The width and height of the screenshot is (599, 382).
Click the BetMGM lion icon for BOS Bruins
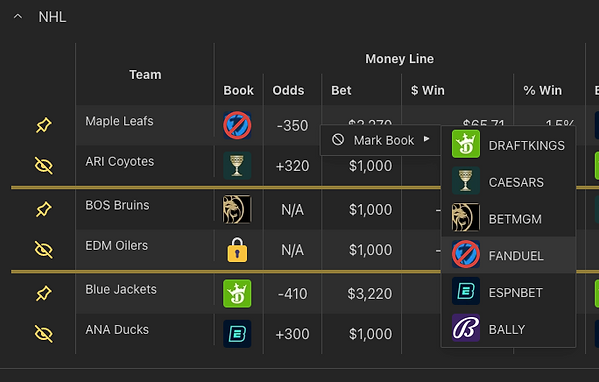pyautogui.click(x=237, y=209)
